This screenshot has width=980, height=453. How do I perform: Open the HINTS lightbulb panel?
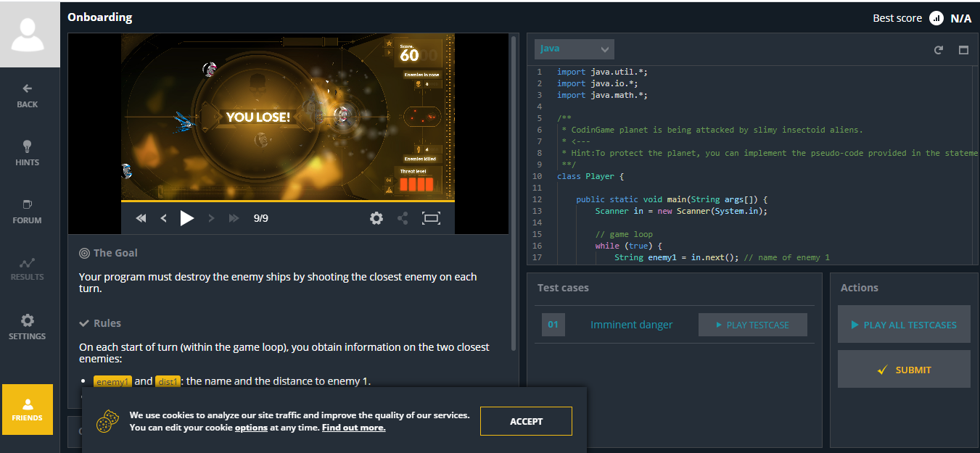pos(28,153)
